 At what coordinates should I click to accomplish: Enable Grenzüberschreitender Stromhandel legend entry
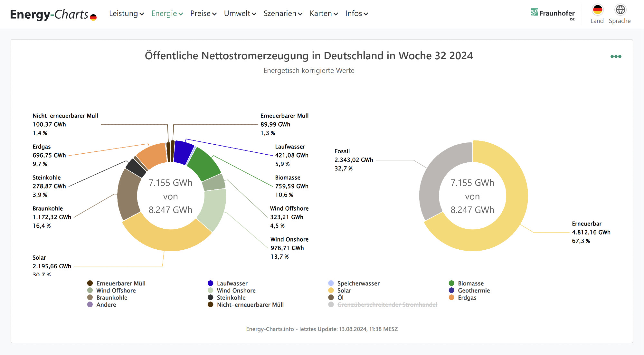point(383,305)
